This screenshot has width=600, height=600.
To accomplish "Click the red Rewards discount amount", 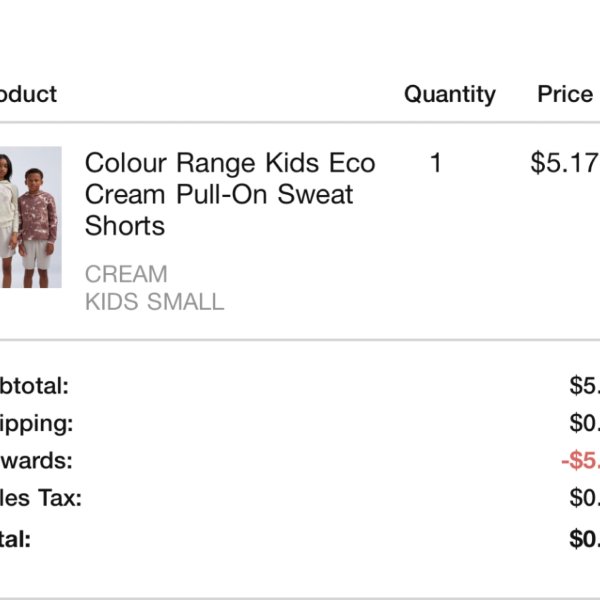I will point(580,460).
